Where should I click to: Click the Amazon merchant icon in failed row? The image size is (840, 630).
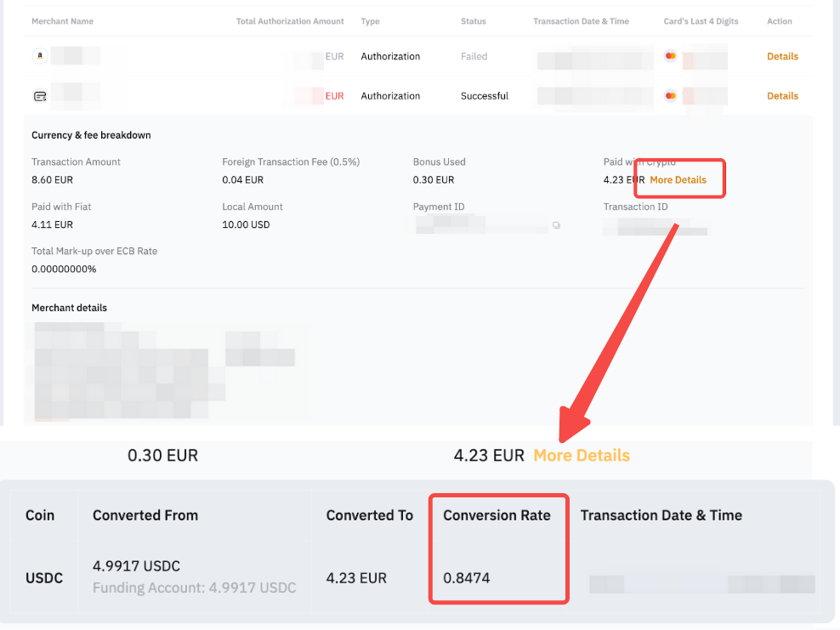[x=39, y=56]
